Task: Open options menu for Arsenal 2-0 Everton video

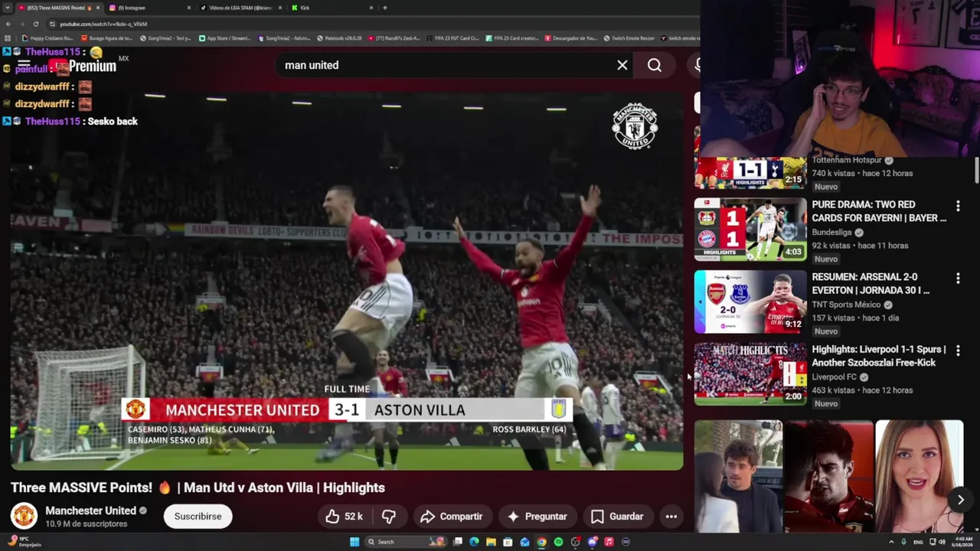Action: click(x=958, y=279)
